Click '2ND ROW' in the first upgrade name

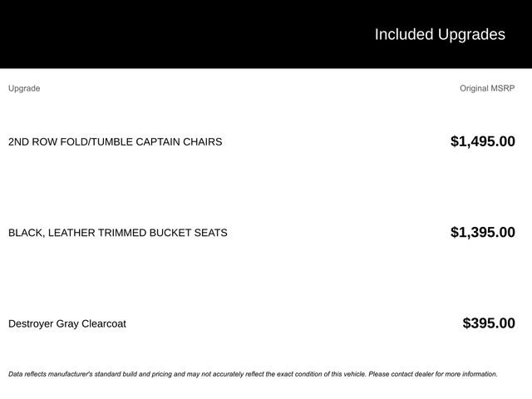point(31,141)
